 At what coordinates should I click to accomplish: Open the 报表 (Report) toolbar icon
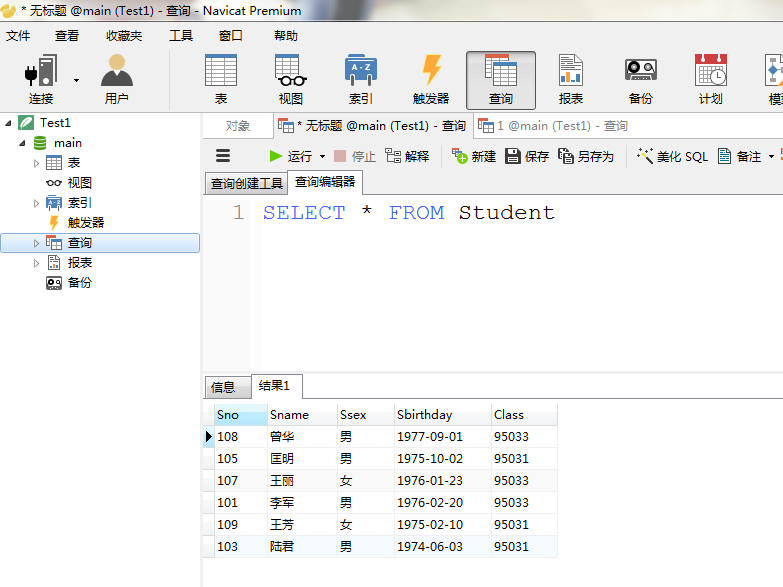[571, 79]
